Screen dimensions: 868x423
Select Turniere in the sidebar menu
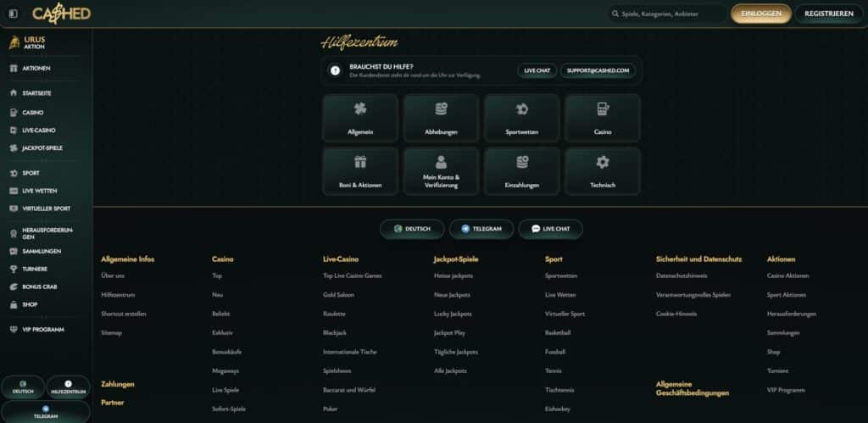pos(35,269)
